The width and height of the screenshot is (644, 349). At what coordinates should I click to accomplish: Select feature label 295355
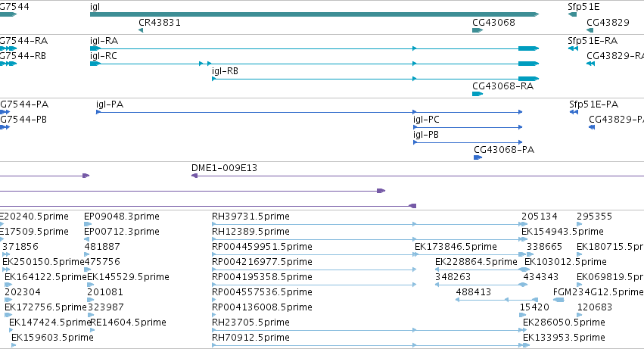click(594, 217)
